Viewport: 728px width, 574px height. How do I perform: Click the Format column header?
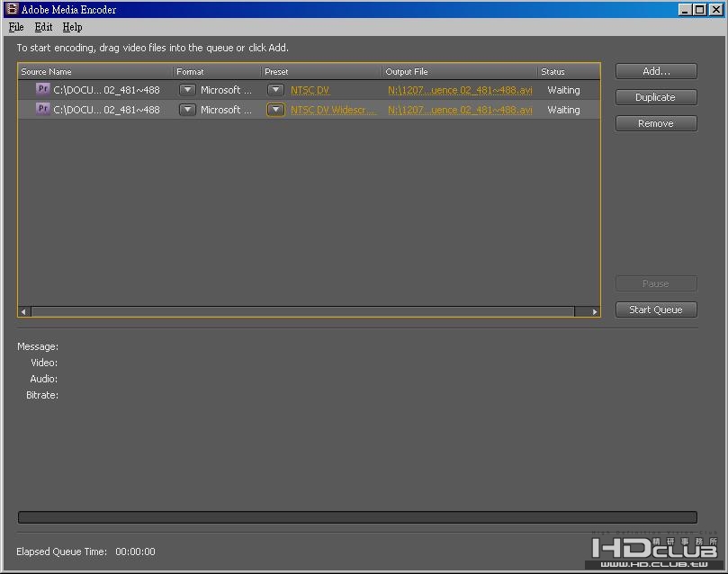(217, 71)
